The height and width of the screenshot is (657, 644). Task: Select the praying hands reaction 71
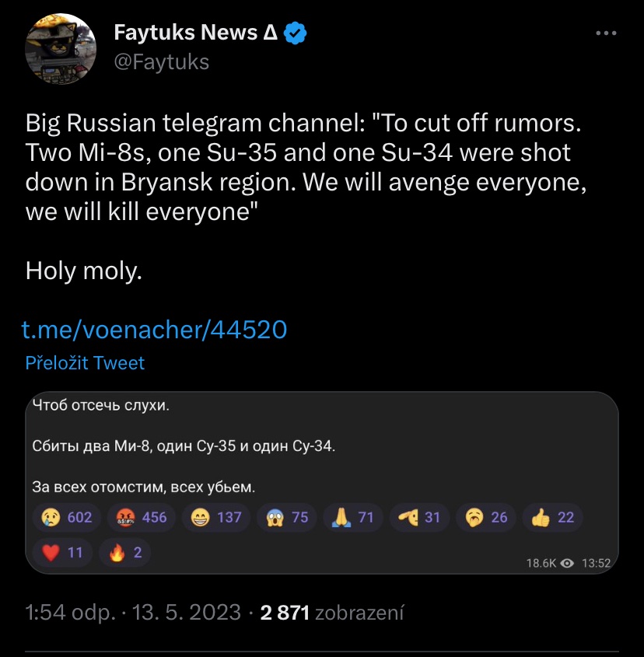point(355,517)
